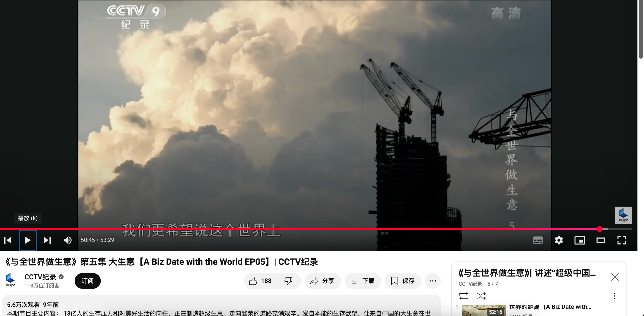Click the time display 50:45 / 53:29
Image resolution: width=644 pixels, height=316 pixels.
click(x=98, y=240)
